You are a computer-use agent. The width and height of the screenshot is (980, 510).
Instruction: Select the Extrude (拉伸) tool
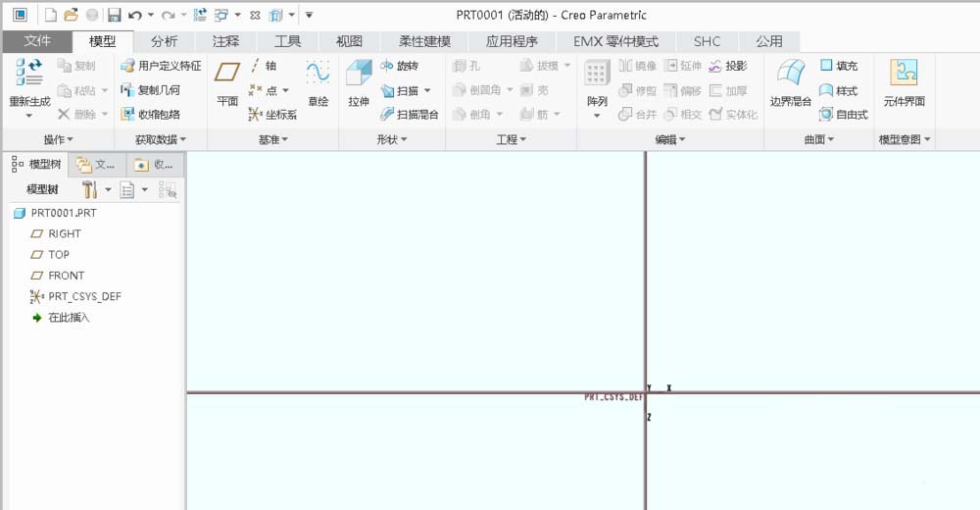359,82
